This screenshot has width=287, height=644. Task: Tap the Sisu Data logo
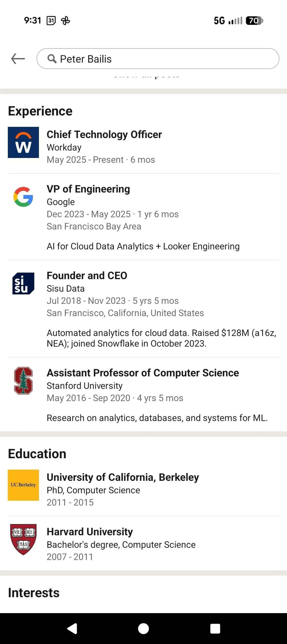point(23,283)
